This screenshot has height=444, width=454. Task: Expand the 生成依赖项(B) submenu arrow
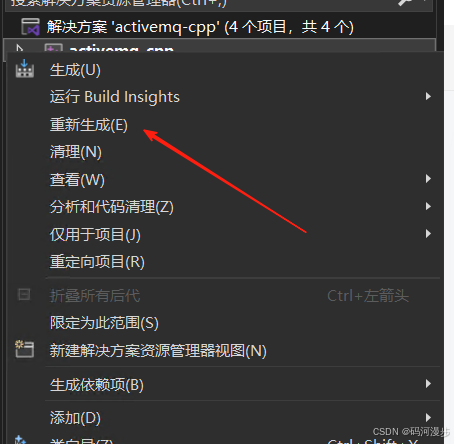428,384
